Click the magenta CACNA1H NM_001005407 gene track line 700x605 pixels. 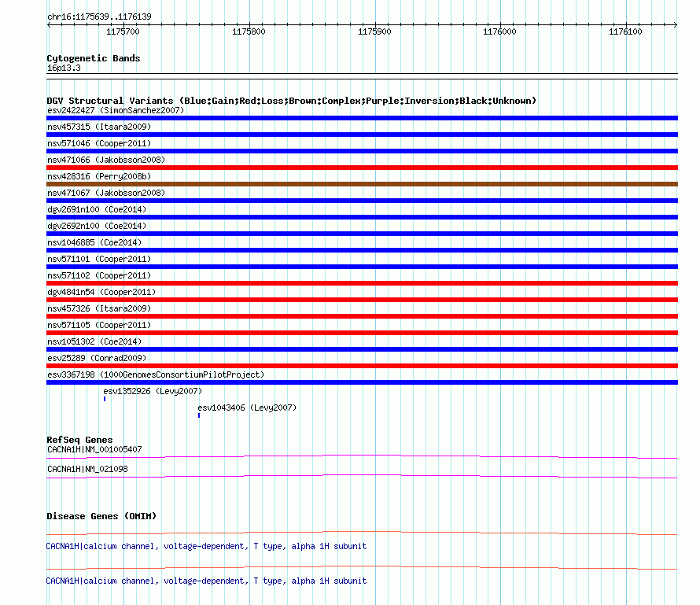[x=362, y=456]
